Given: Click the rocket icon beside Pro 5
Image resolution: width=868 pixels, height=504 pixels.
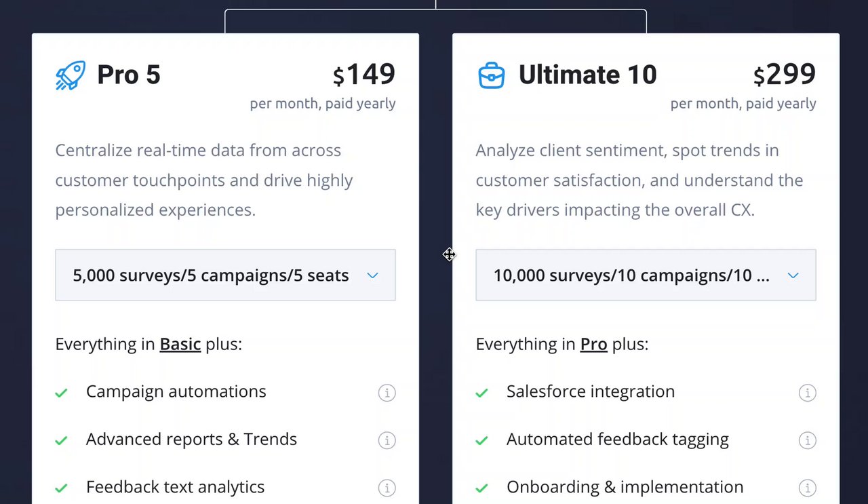Looking at the screenshot, I should (x=71, y=75).
